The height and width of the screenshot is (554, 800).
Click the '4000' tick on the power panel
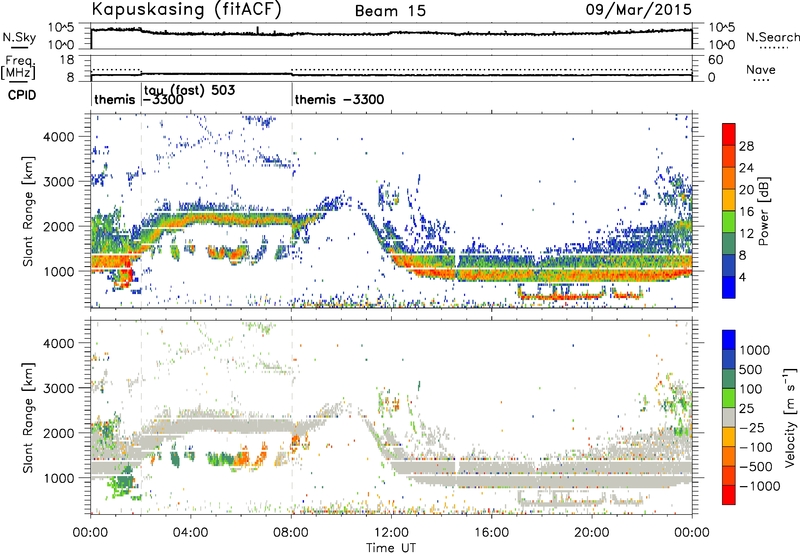(58, 137)
